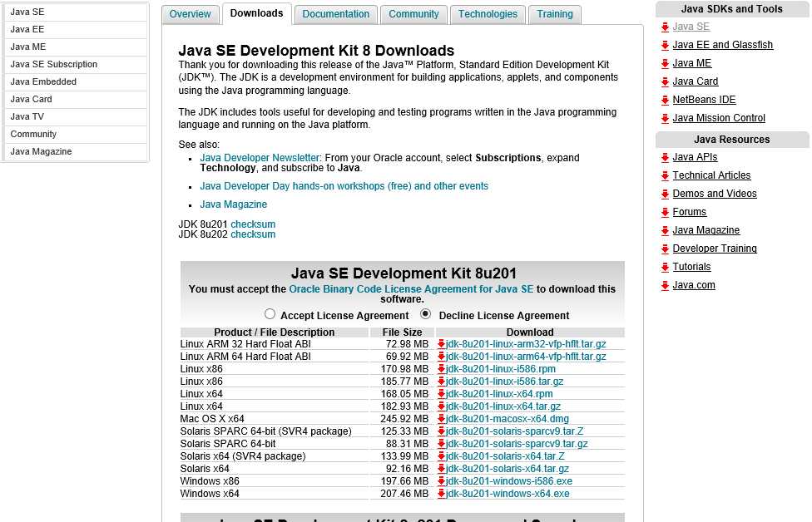Click red arrow icon beside Java ME in right sidebar

[666, 64]
